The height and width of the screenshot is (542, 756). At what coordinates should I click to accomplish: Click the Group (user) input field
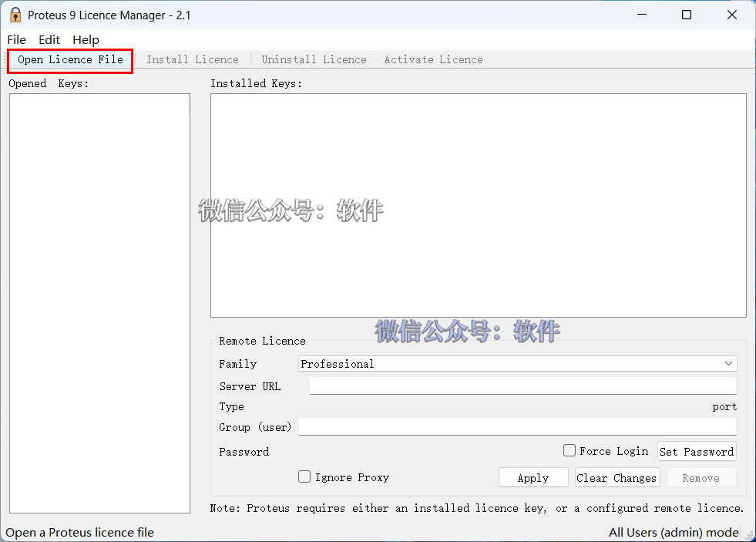(517, 427)
